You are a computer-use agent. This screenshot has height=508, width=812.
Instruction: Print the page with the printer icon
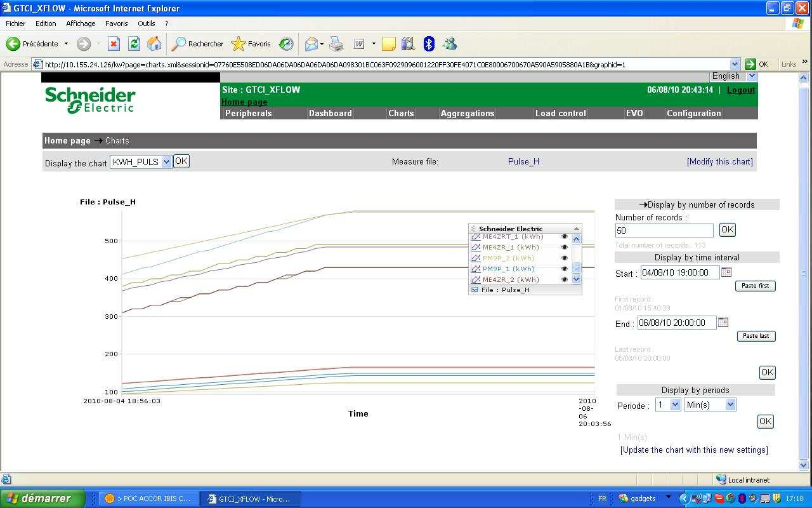[x=336, y=44]
